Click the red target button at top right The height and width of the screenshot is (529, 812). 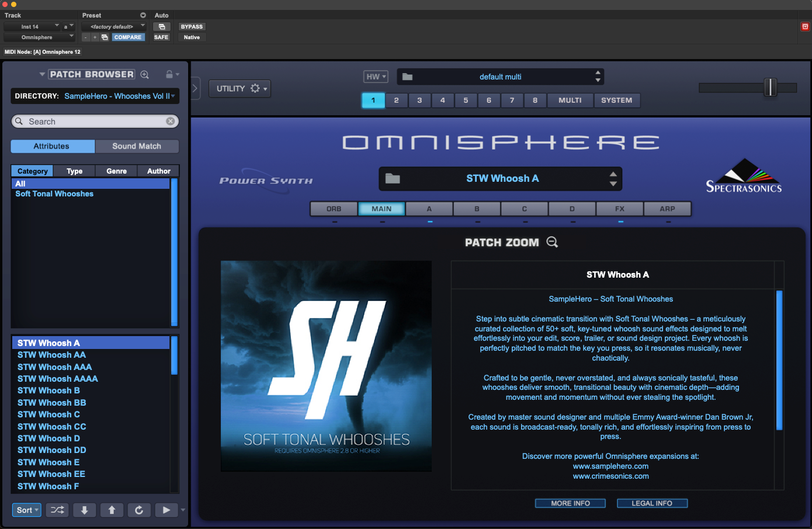coord(805,26)
